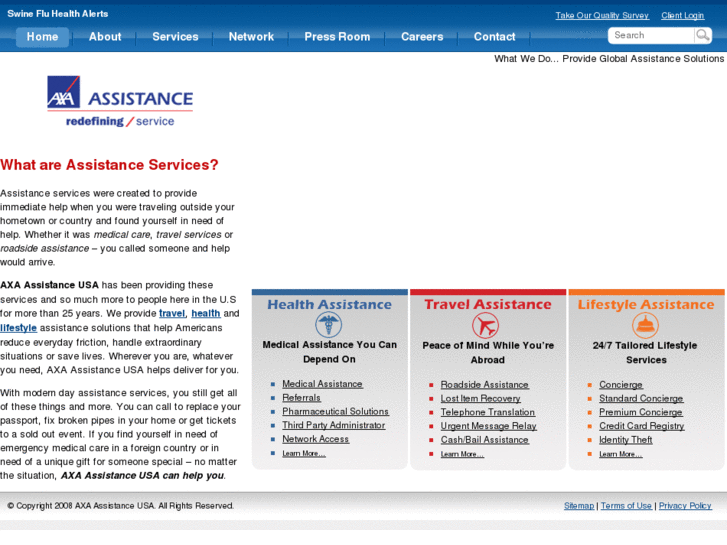Viewport: 727px width, 545px height.
Task: Click 'What are Assistance Services?' heading
Action: click(x=109, y=165)
